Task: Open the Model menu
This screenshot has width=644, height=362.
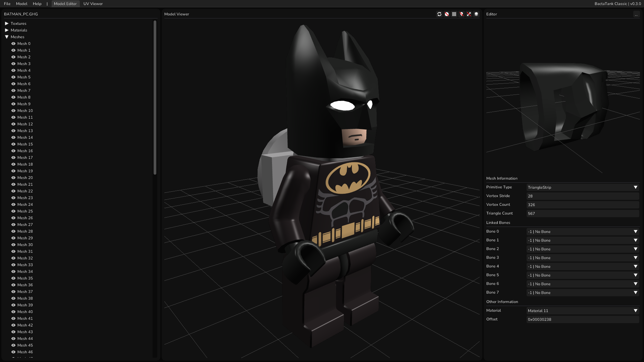Action: (x=21, y=4)
